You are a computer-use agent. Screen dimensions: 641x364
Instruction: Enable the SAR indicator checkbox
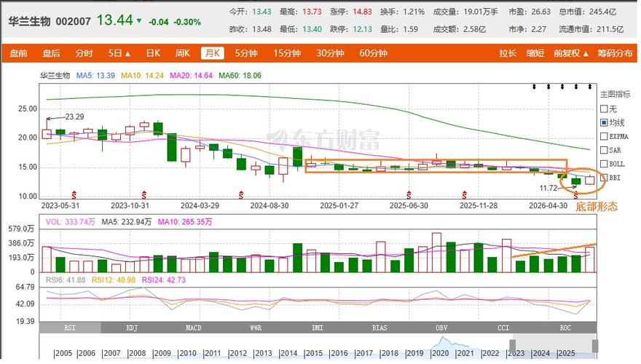click(604, 150)
